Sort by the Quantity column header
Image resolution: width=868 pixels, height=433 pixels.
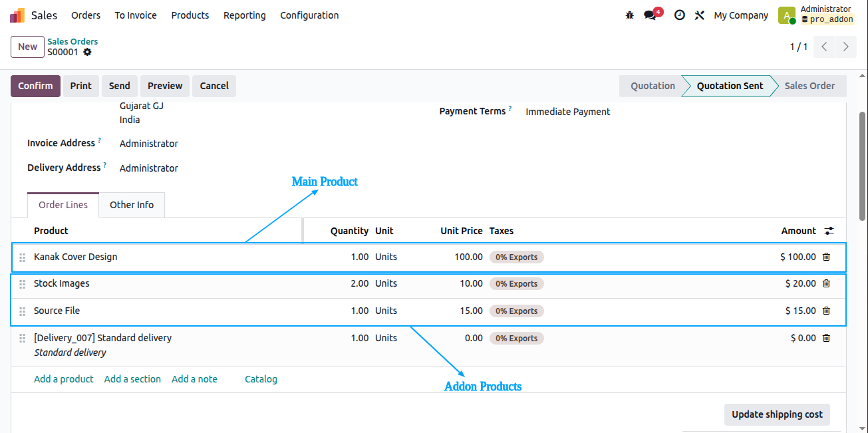point(349,231)
